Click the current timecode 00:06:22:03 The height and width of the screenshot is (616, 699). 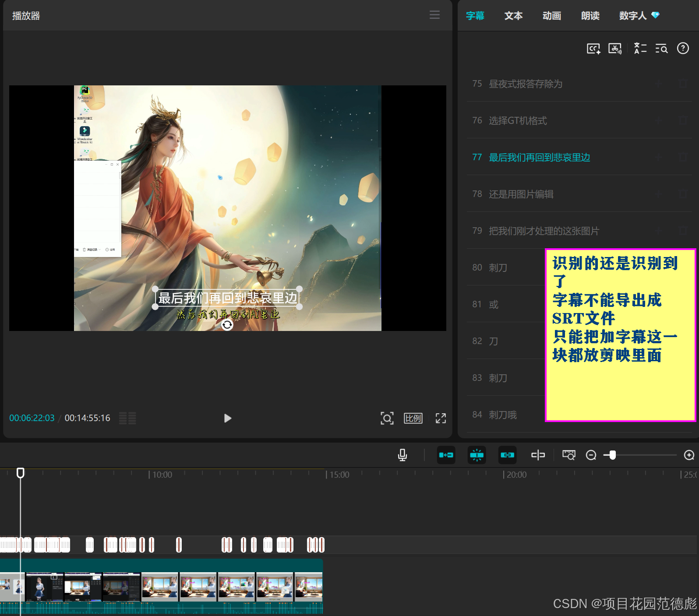tap(32, 418)
